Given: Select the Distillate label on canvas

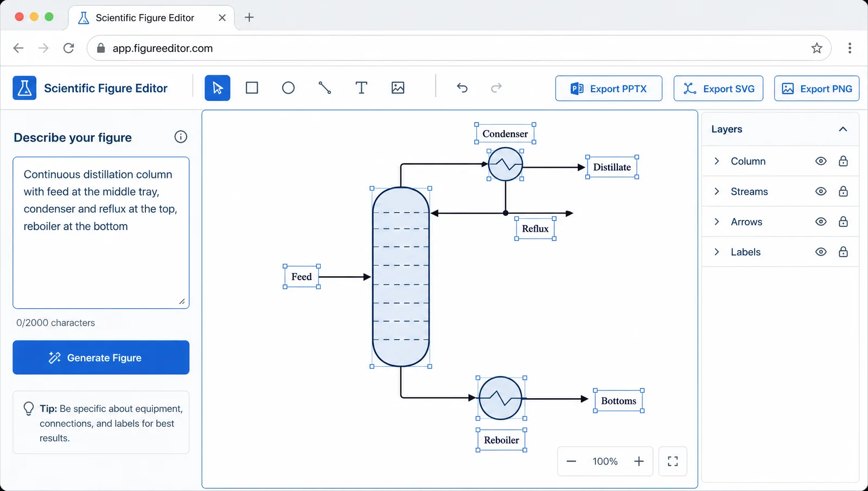Looking at the screenshot, I should coord(612,167).
